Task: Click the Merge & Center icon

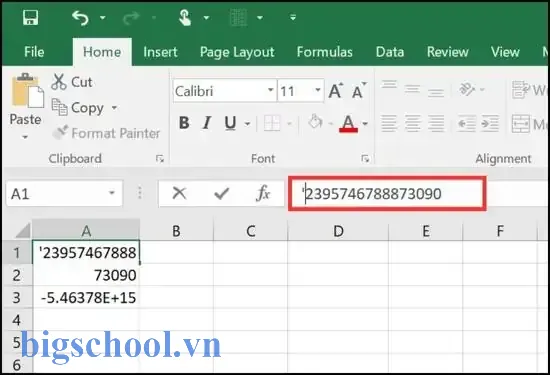Action: [521, 123]
